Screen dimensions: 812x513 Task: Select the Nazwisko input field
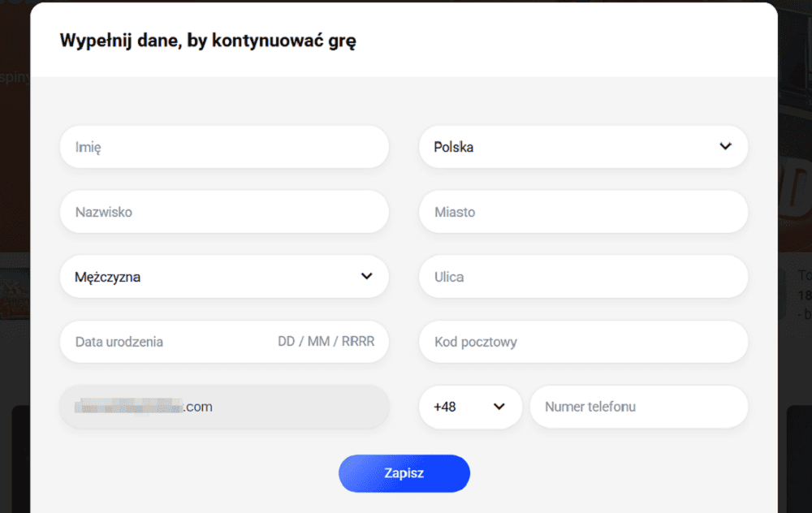point(224,212)
